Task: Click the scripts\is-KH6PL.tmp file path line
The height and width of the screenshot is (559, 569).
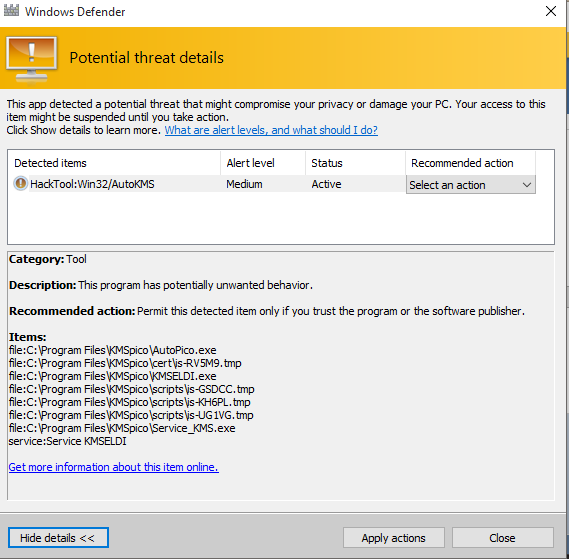Action: point(130,403)
